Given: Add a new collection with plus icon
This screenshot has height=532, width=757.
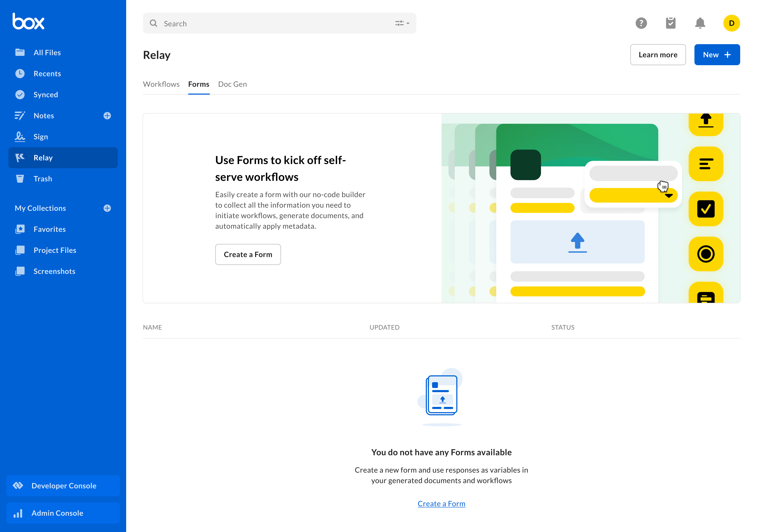Looking at the screenshot, I should coord(107,208).
